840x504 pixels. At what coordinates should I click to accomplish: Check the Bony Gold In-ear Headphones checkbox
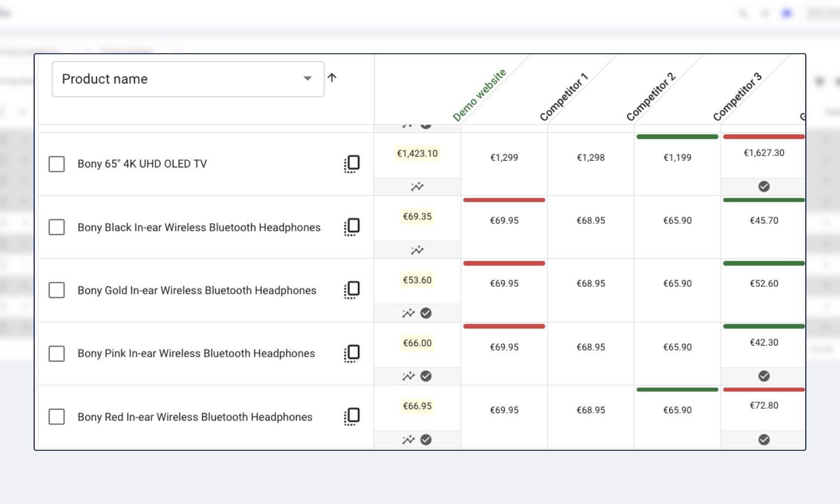(x=57, y=290)
